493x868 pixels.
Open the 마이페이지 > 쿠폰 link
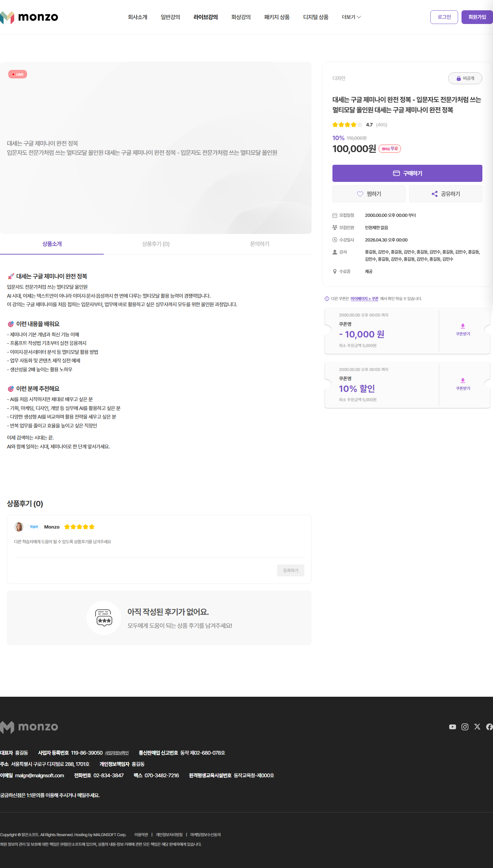point(364,299)
